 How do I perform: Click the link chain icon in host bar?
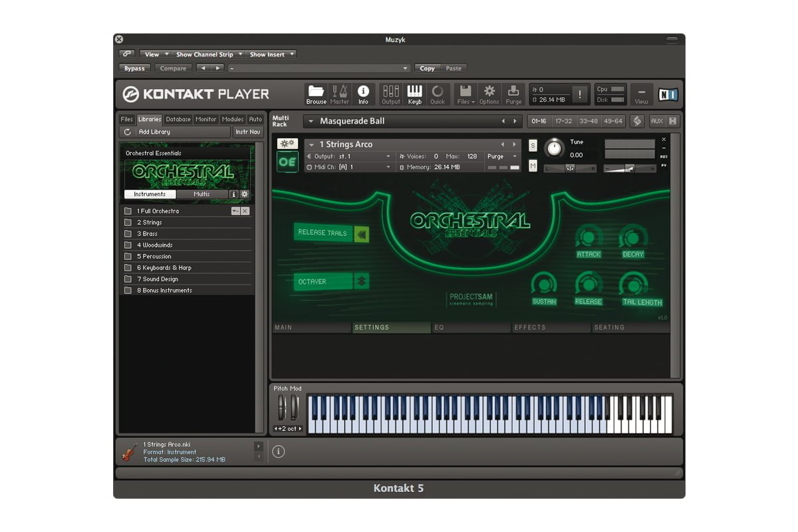pyautogui.click(x=128, y=55)
